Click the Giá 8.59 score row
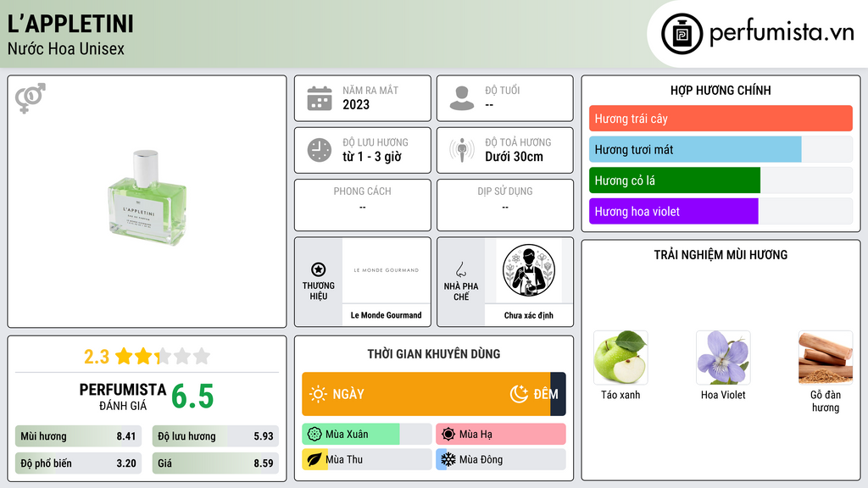Viewport: 868px width, 488px height. coord(215,463)
